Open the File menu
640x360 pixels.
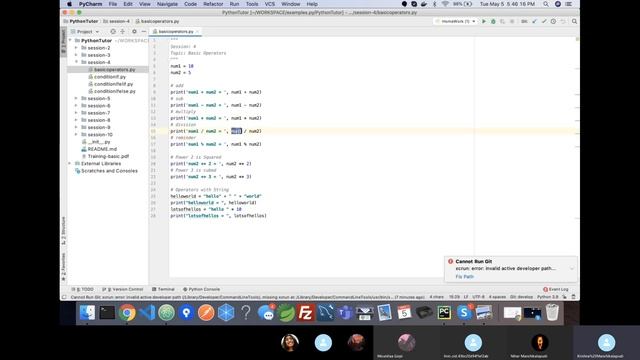pos(113,4)
